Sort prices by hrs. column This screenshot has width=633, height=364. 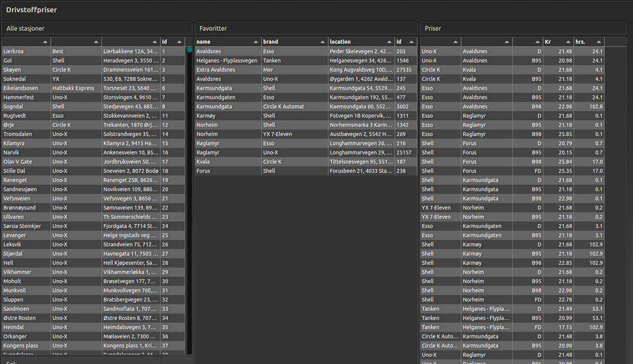tap(588, 42)
